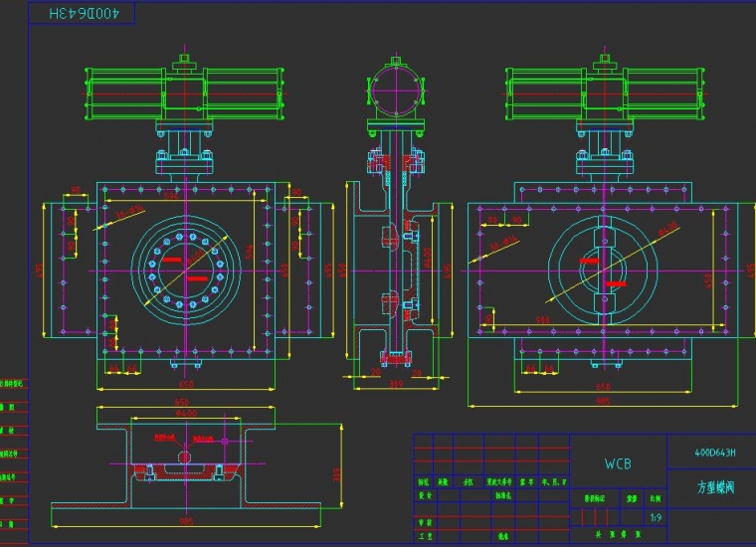This screenshot has width=756, height=547.
Task: Click the 1:9 scale value cell
Action: tap(655, 517)
